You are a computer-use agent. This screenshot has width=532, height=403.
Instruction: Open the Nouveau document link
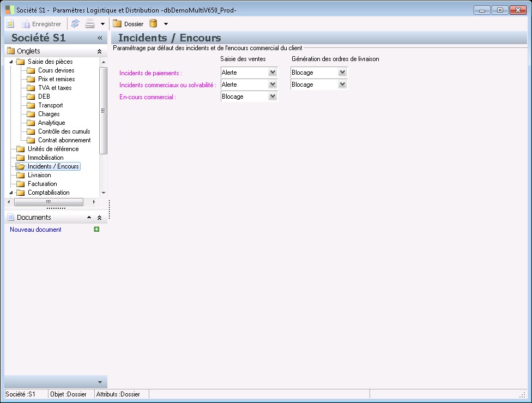pos(35,230)
